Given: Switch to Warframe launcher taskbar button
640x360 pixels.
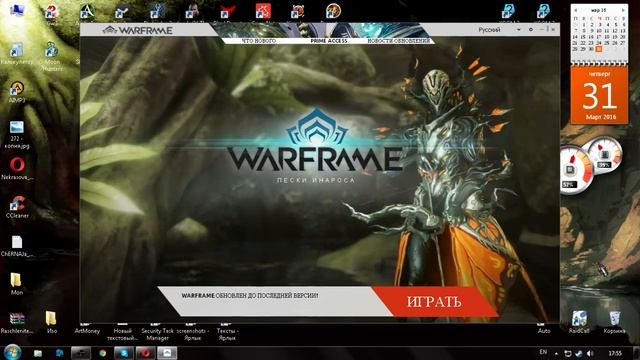Looking at the screenshot, I should tap(167, 353).
